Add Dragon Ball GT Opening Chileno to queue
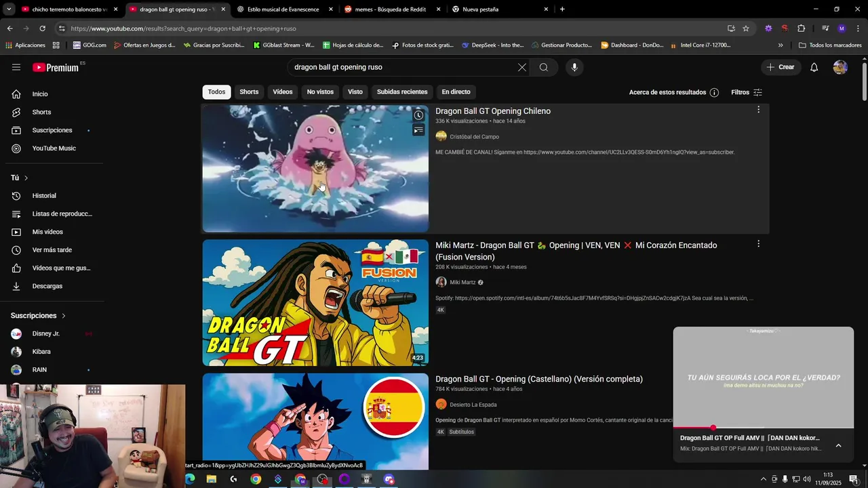868x488 pixels. click(418, 130)
